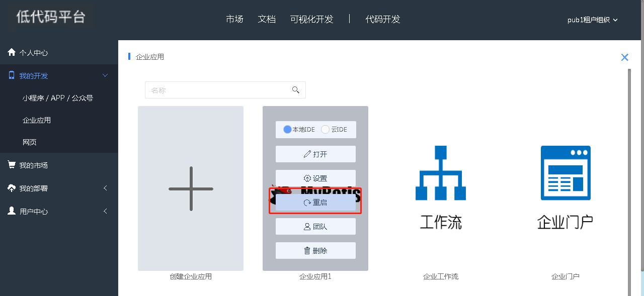Close the 企业应用 panel with blue X

(x=624, y=57)
